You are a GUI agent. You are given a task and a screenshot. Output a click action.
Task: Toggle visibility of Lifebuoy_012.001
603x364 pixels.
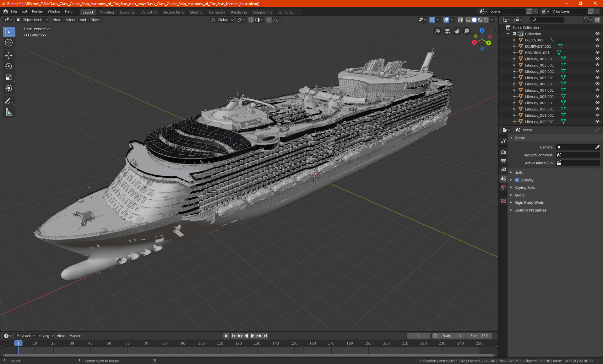coord(597,122)
